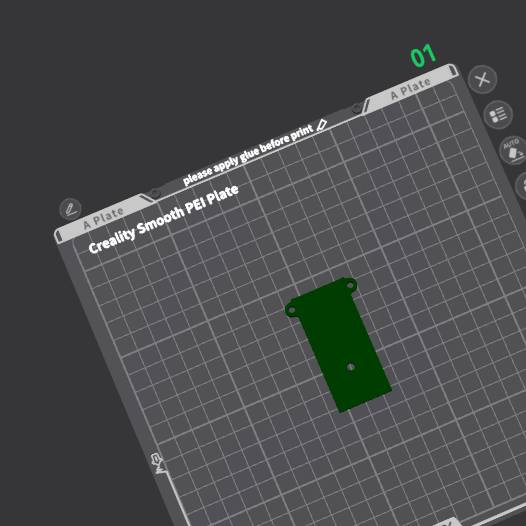Image resolution: width=526 pixels, height=526 pixels.
Task: Click the partly visible fourth plate icon
Action: pos(522,186)
